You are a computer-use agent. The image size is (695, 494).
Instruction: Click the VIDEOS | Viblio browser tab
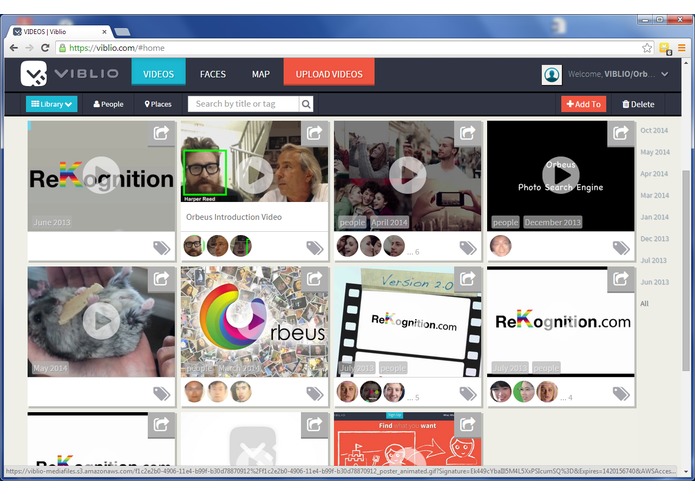point(60,32)
